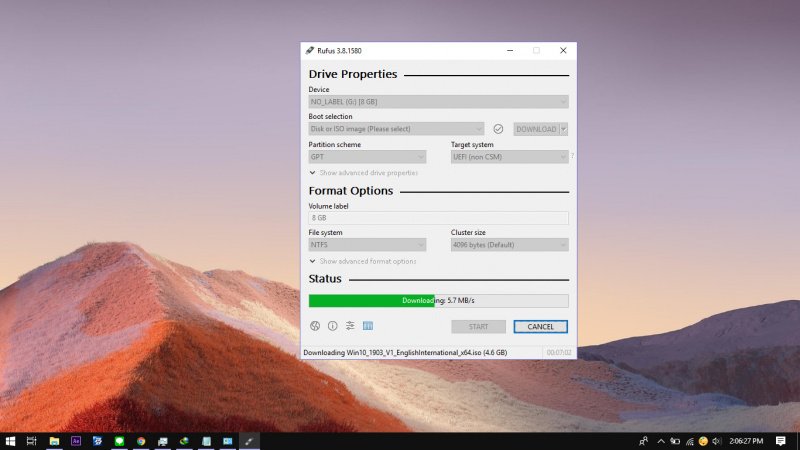Launch Adobe After Effects from taskbar
Screen dimensions: 800x450
[x=76, y=441]
